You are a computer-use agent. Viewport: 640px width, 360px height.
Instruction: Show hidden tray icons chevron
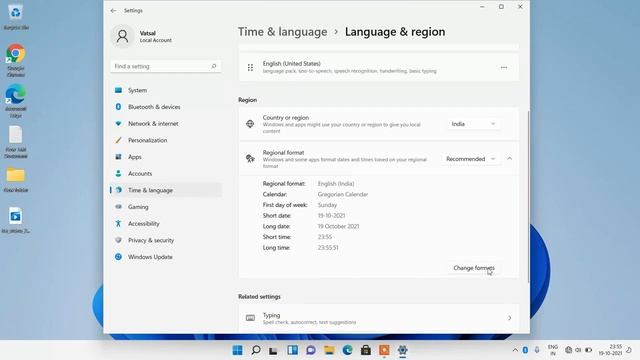515,350
